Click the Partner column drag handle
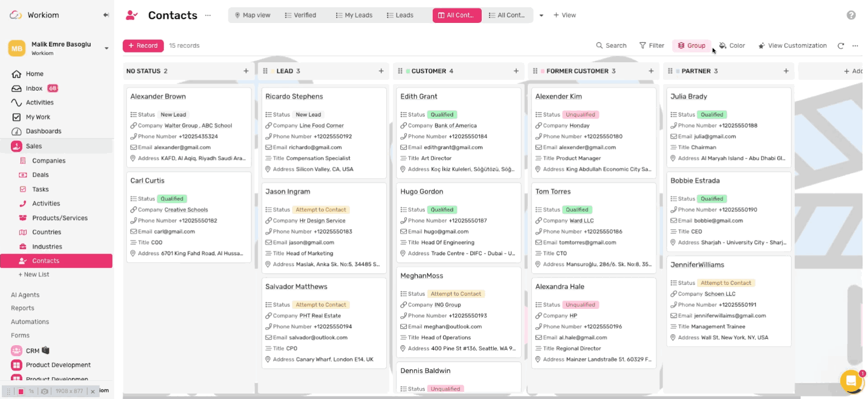 click(x=670, y=71)
